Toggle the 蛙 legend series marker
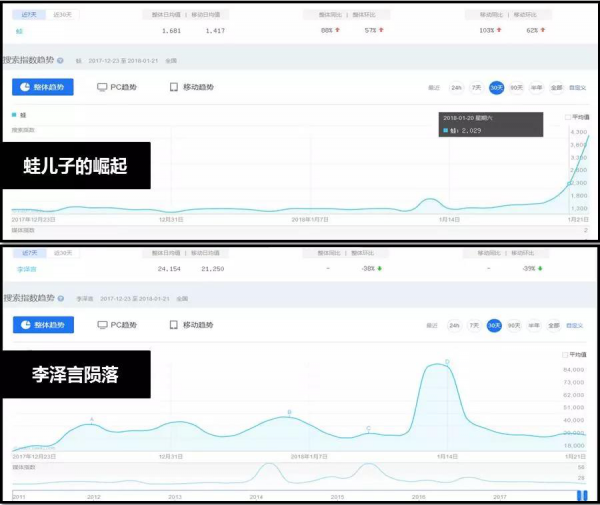600x505 pixels. [14, 117]
